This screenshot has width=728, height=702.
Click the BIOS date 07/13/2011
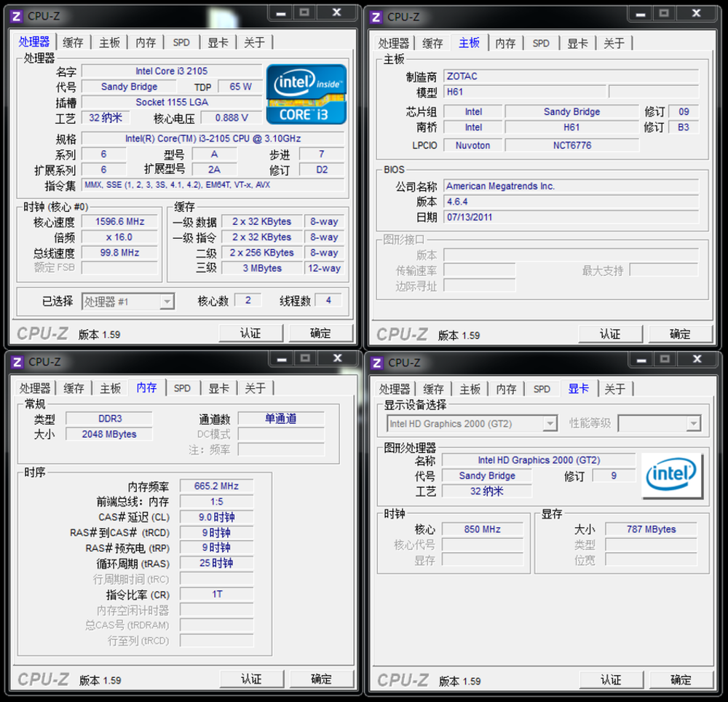pos(571,217)
